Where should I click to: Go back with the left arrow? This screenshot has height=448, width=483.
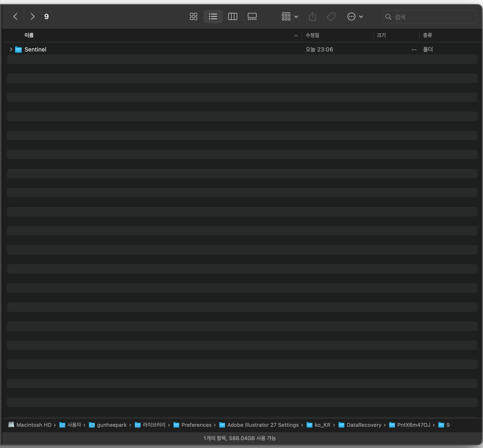(16, 16)
